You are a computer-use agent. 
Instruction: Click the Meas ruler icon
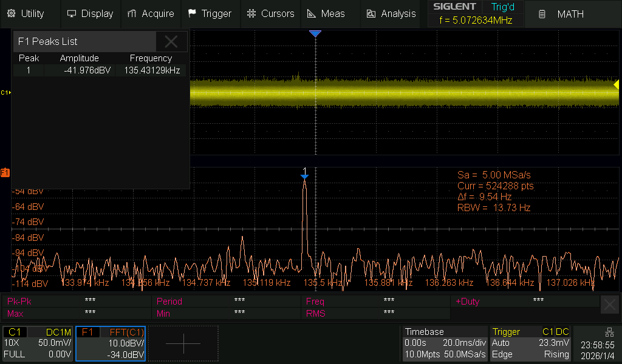pyautogui.click(x=312, y=13)
